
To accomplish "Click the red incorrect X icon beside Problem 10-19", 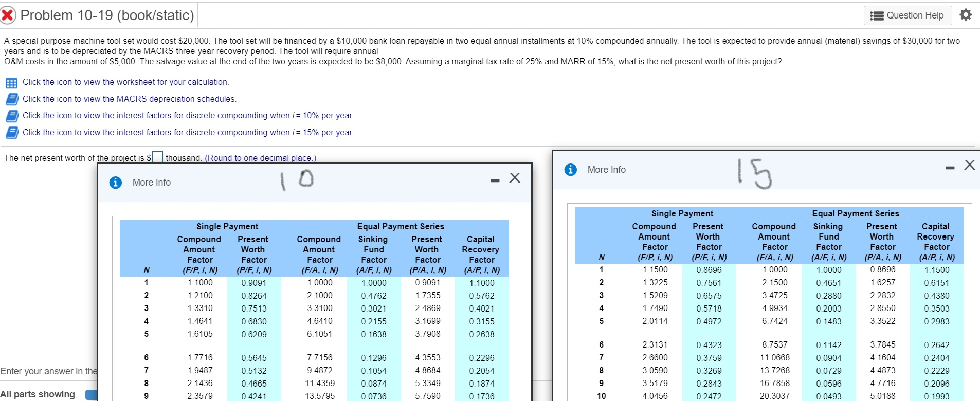I will (8, 15).
